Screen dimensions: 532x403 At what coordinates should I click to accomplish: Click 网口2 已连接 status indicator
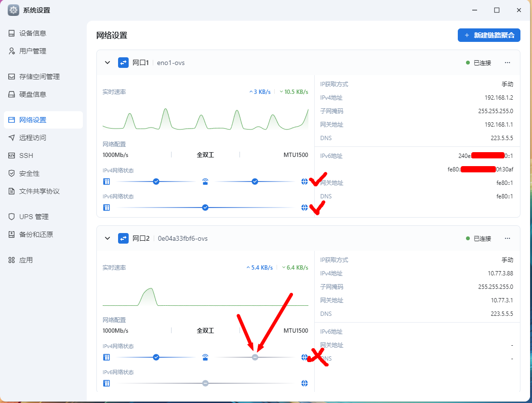click(x=479, y=238)
